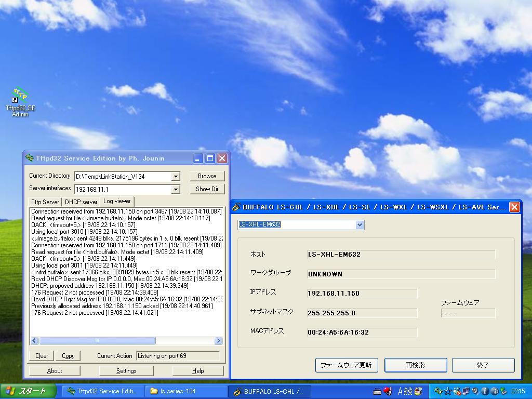The image size is (532, 399).
Task: Open the LS-XHL-EM632 device dropdown
Action: point(360,224)
